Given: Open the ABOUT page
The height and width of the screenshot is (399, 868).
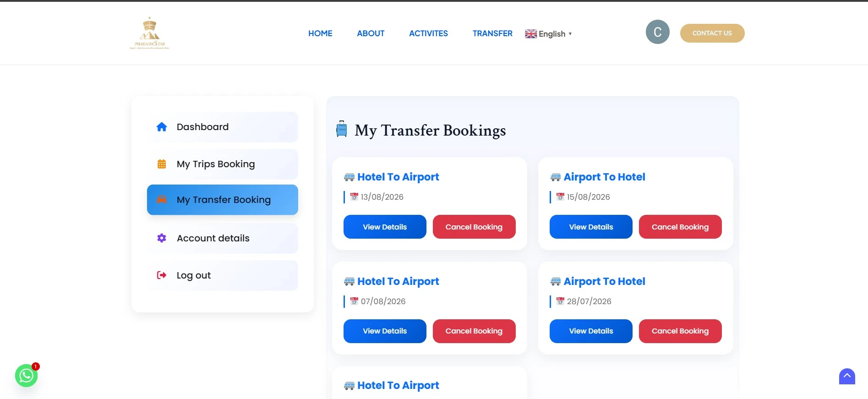Looking at the screenshot, I should (x=371, y=33).
